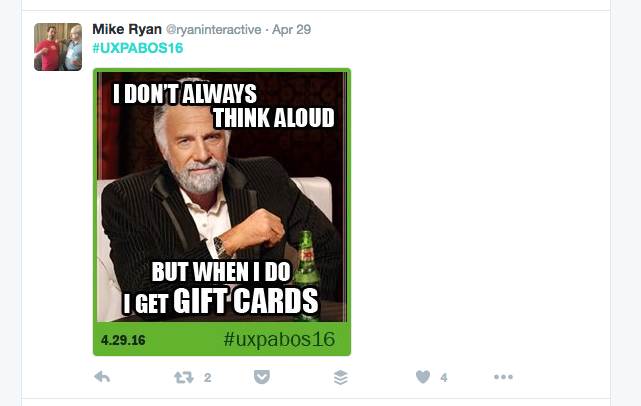Expand the meme image of the bearded man
The height and width of the screenshot is (406, 641).
[x=222, y=212]
